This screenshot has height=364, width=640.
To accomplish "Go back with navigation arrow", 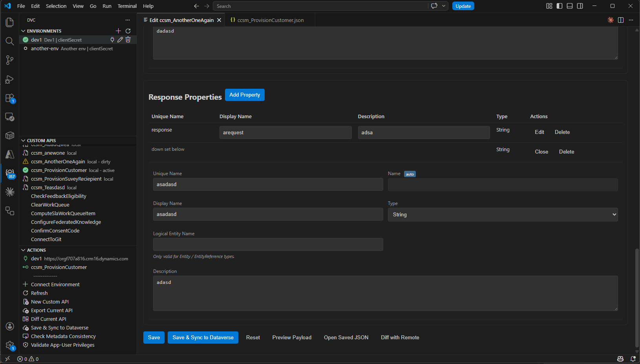I will click(196, 6).
